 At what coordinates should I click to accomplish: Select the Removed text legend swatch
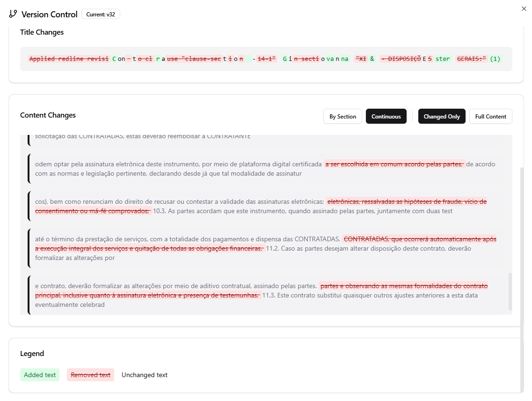[x=90, y=375]
